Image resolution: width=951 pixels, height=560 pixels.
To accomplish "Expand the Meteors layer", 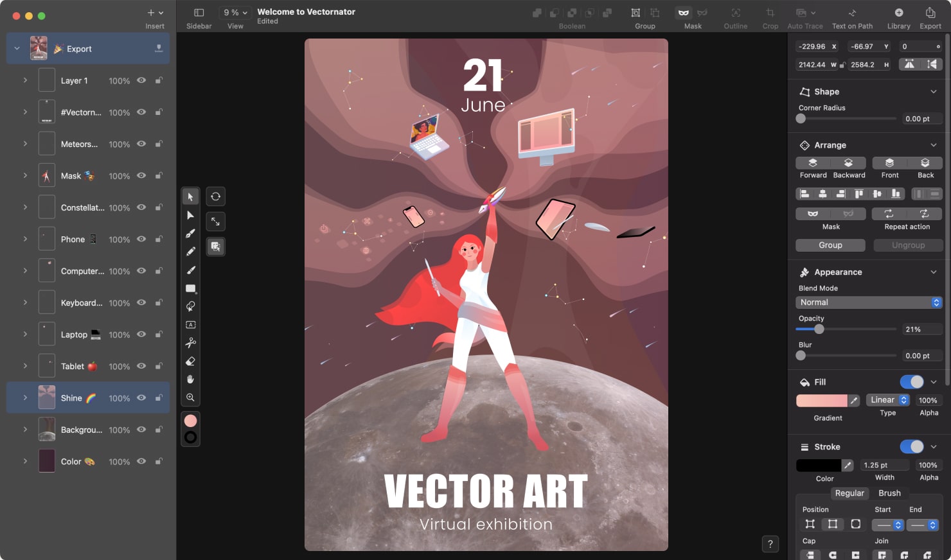I will pyautogui.click(x=25, y=144).
